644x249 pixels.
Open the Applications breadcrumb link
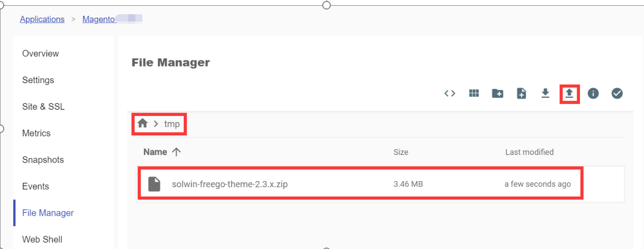(x=42, y=19)
